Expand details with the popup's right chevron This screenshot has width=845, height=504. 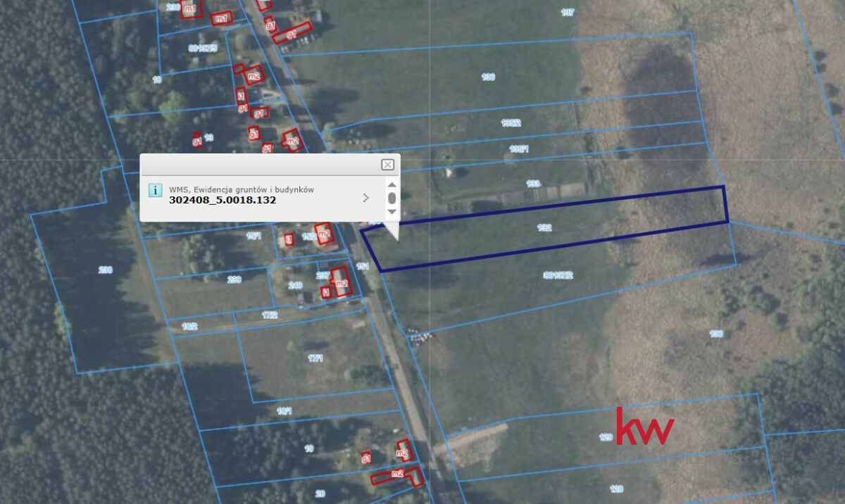pos(365,198)
